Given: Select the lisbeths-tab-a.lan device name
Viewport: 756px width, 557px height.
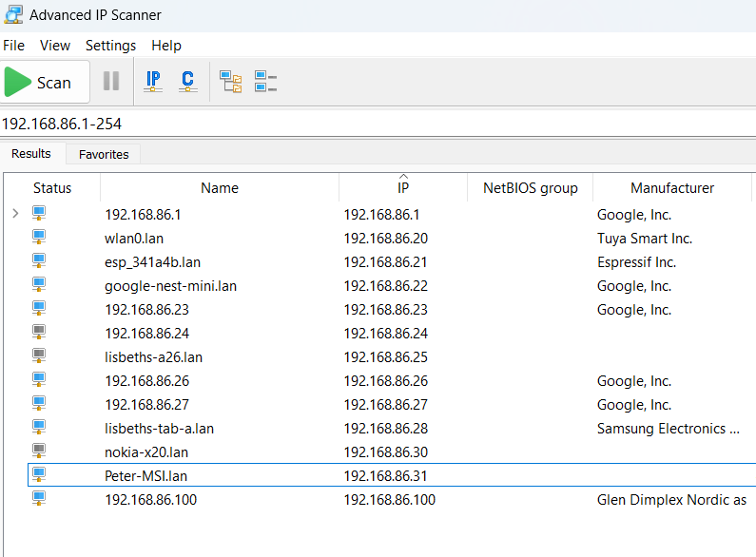Looking at the screenshot, I should click(159, 429).
